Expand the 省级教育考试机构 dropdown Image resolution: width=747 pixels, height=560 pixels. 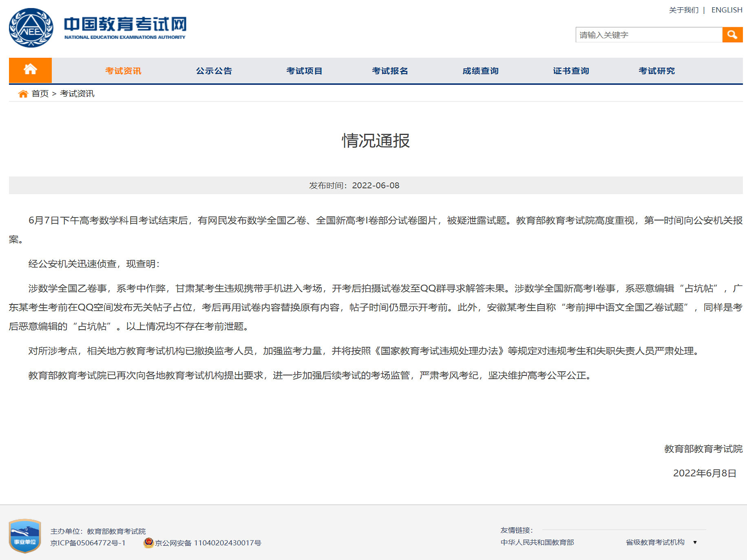655,542
